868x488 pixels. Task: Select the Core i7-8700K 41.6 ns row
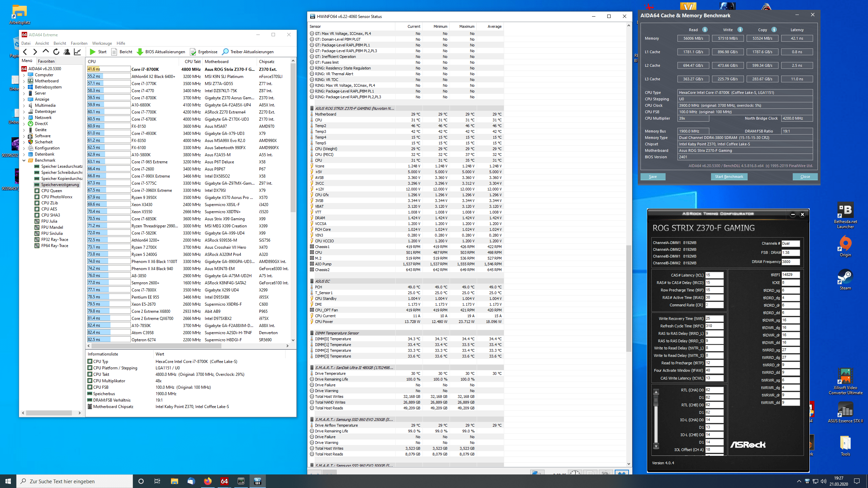point(188,69)
